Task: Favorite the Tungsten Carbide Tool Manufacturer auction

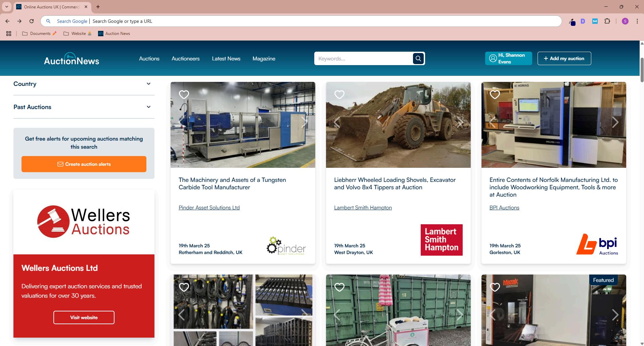Action: [184, 95]
